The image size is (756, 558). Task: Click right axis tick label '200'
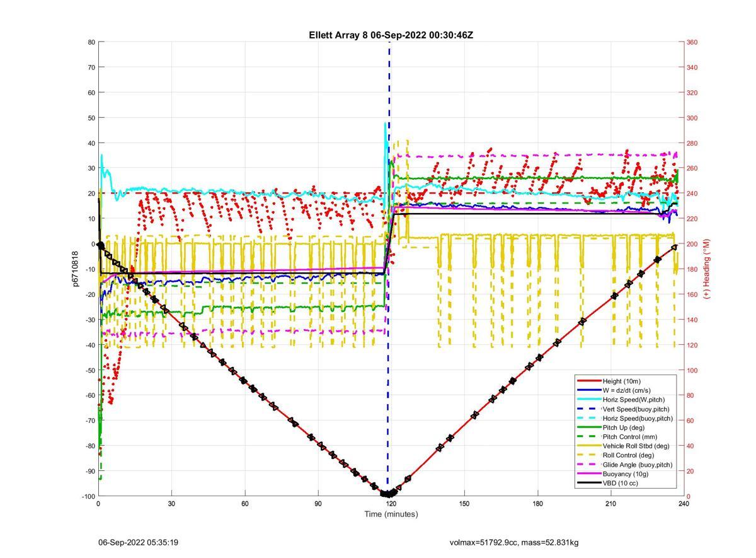coord(692,244)
